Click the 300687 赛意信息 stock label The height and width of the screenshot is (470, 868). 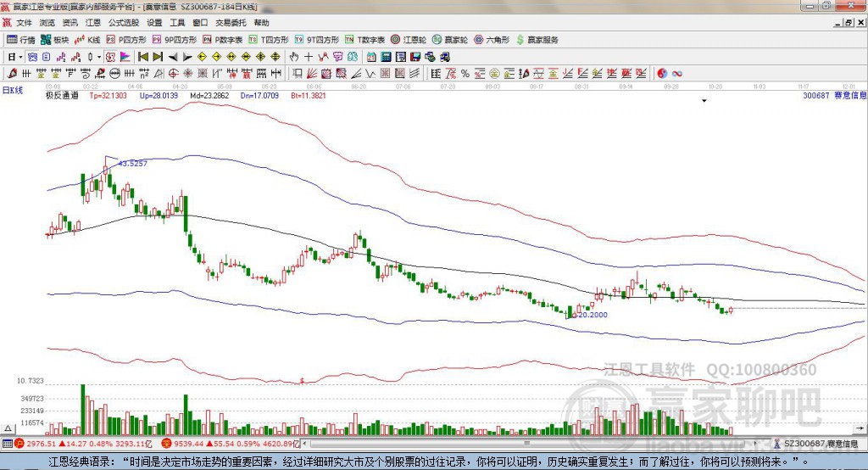835,95
